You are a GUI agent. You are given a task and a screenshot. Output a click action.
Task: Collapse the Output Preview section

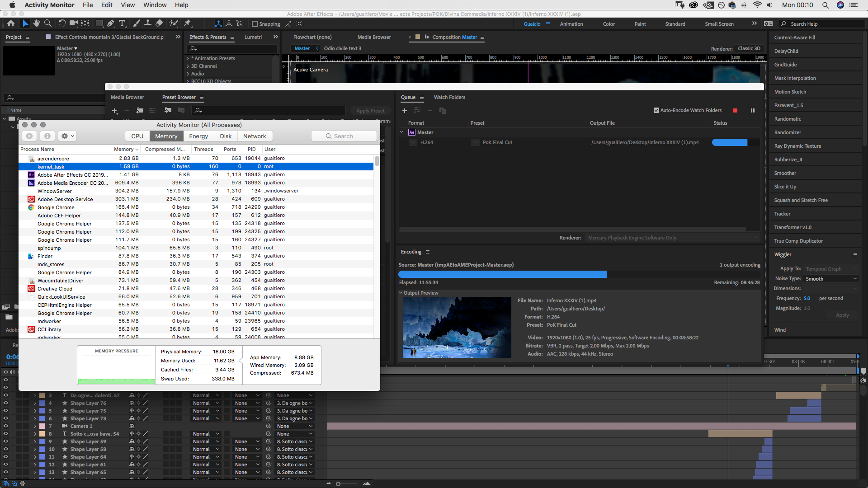(x=401, y=293)
